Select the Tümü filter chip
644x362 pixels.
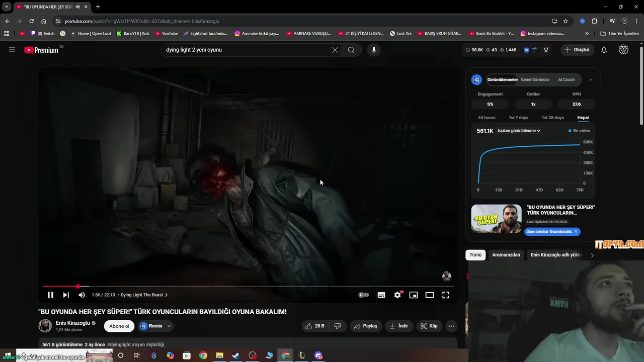(475, 255)
